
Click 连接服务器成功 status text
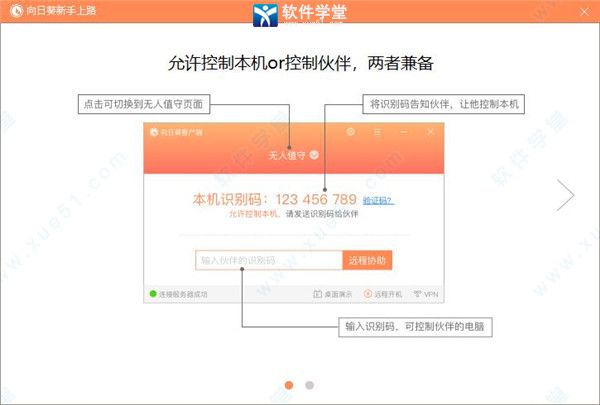coord(183,294)
